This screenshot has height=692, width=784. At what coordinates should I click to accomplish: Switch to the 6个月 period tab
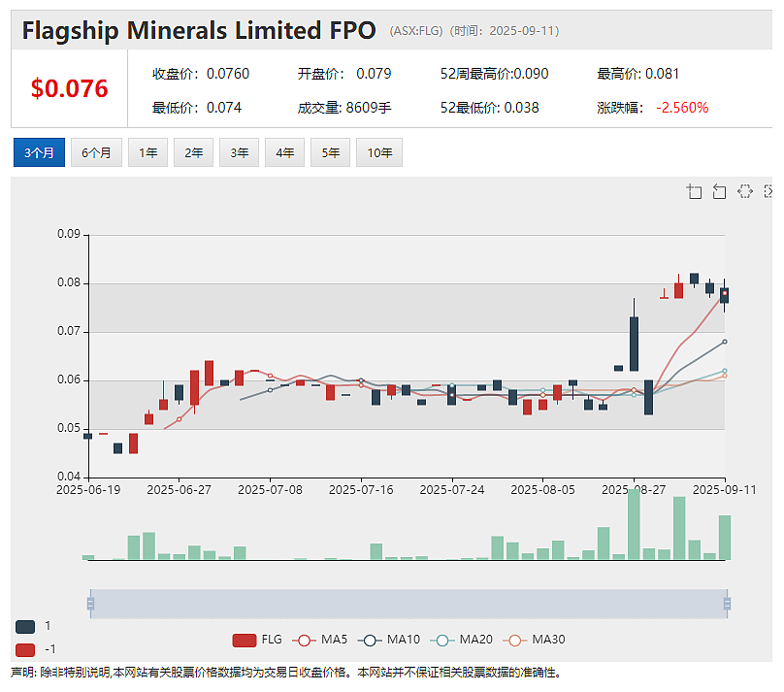tap(96, 152)
